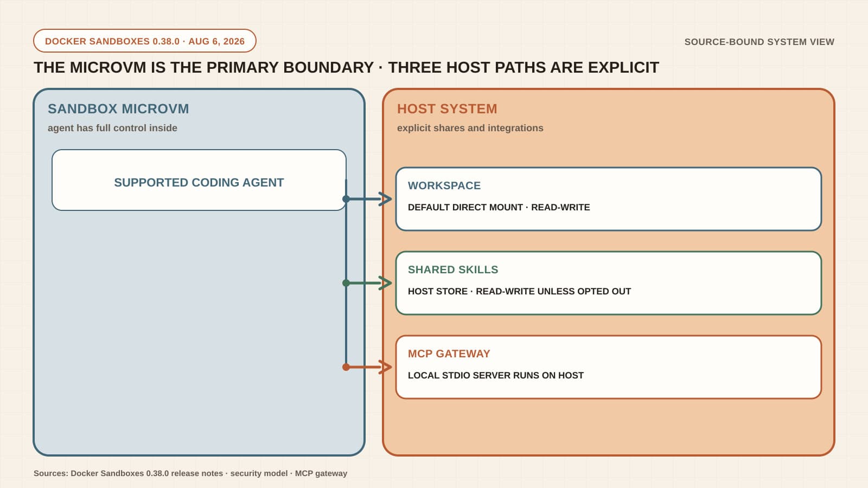Image resolution: width=868 pixels, height=488 pixels.
Task: Click the orange arrow pointing to MCP Gateway
Action: [x=367, y=367]
